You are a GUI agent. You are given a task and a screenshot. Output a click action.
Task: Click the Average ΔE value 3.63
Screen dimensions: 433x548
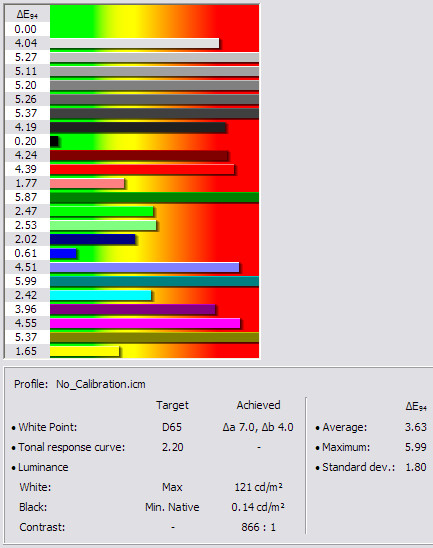pos(416,427)
